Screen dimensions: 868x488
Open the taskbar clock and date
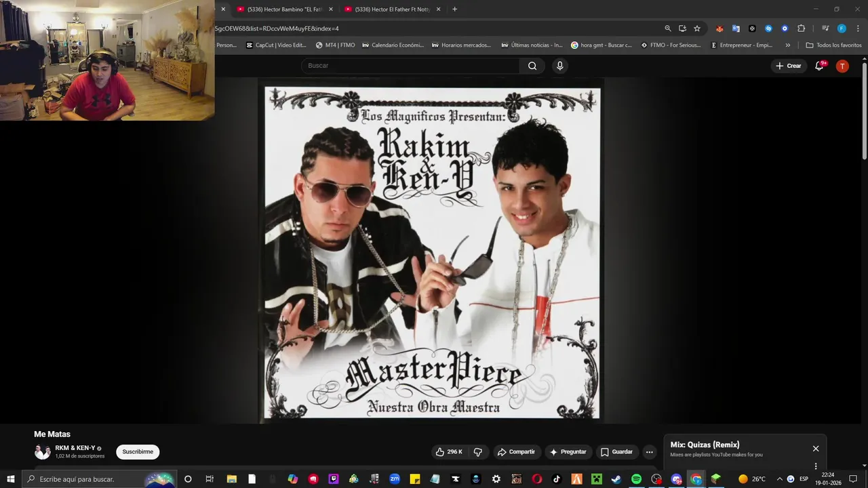(828, 479)
